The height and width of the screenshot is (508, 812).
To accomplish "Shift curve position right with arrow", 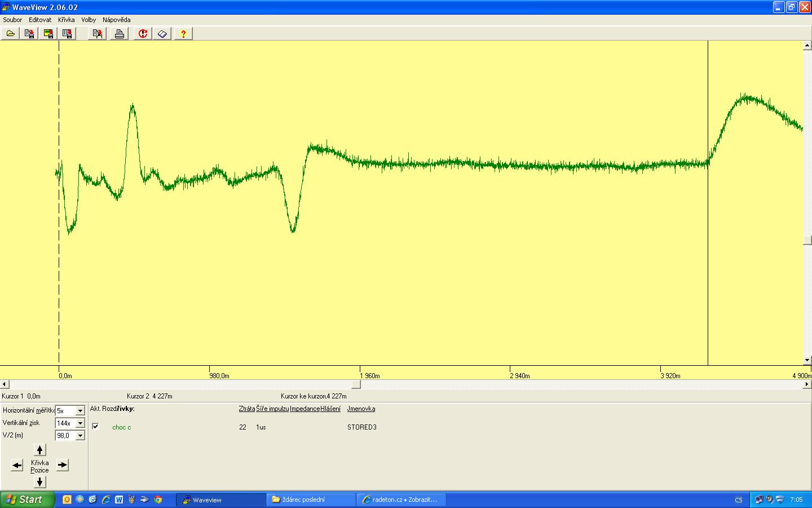I will click(x=62, y=465).
